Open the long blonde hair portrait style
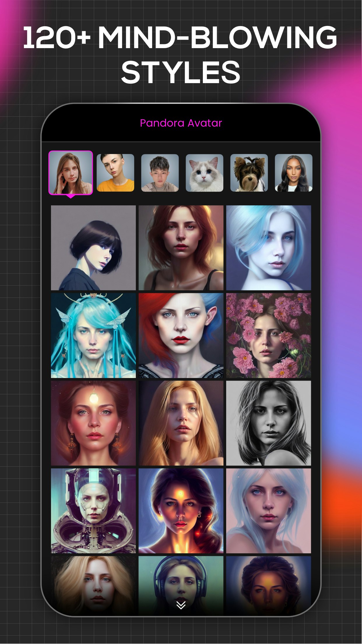The width and height of the screenshot is (362, 644). [x=181, y=423]
